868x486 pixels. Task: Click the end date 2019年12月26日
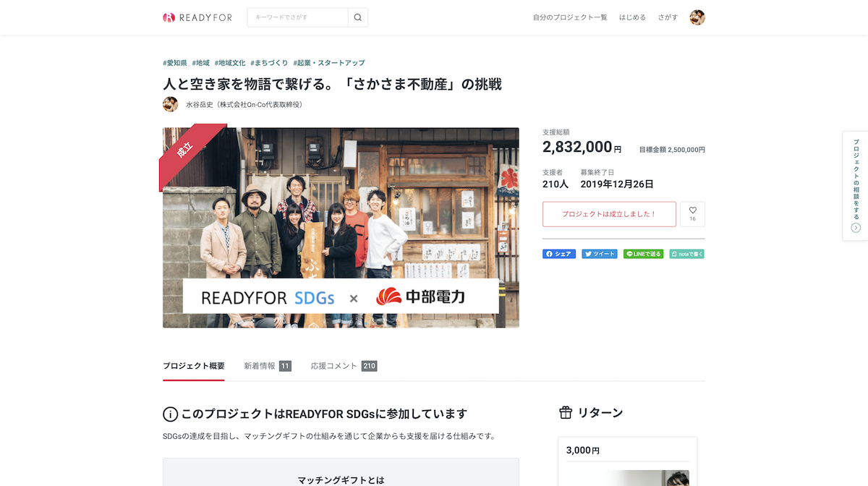(x=616, y=184)
